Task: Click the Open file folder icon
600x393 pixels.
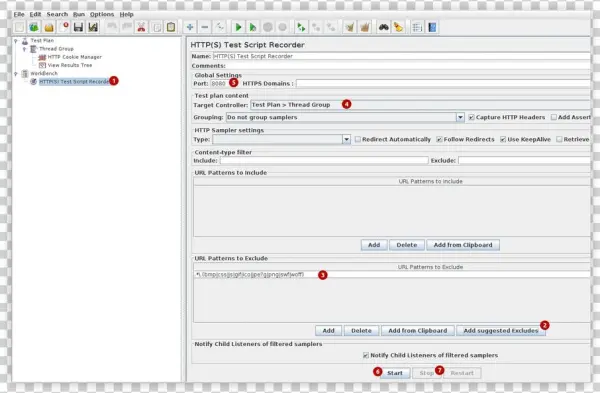Action: [49, 27]
